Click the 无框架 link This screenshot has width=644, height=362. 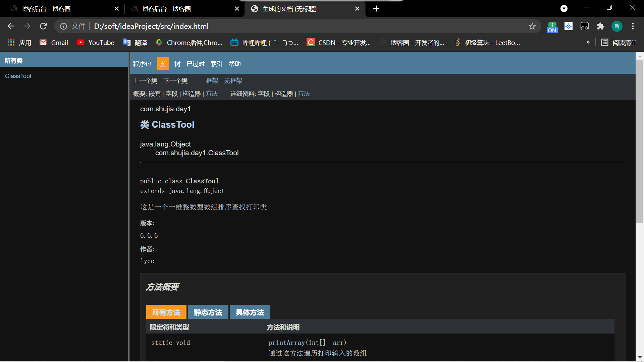pos(233,81)
